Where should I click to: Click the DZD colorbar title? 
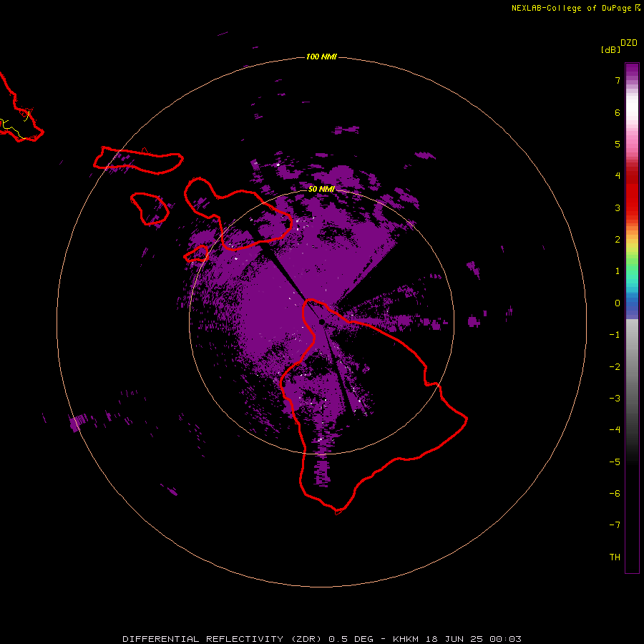pos(629,43)
